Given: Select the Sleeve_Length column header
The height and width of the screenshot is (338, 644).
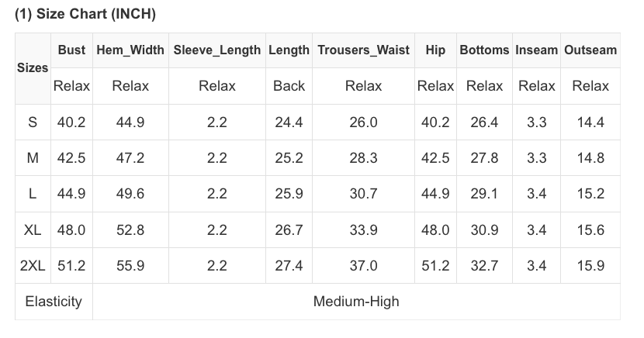Looking at the screenshot, I should [x=217, y=50].
